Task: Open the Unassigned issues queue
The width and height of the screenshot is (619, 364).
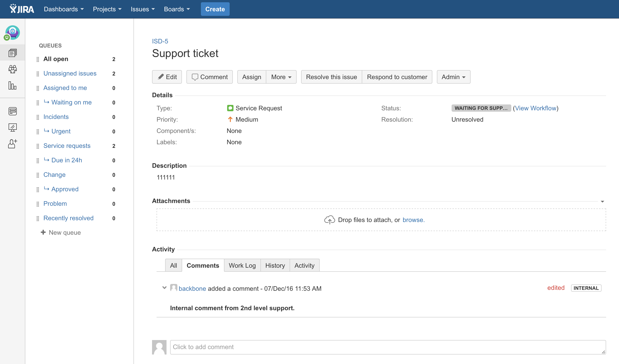Action: (70, 73)
